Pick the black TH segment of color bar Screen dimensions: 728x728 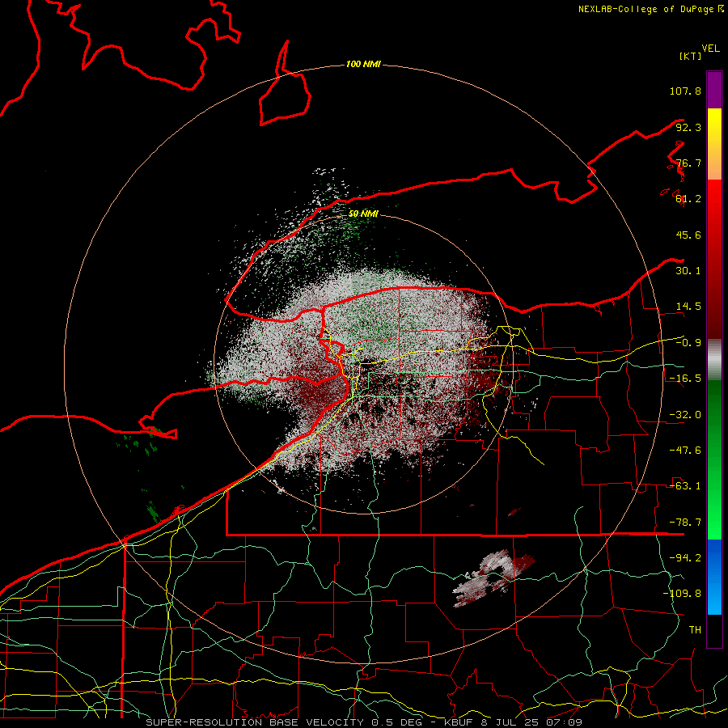(x=714, y=630)
